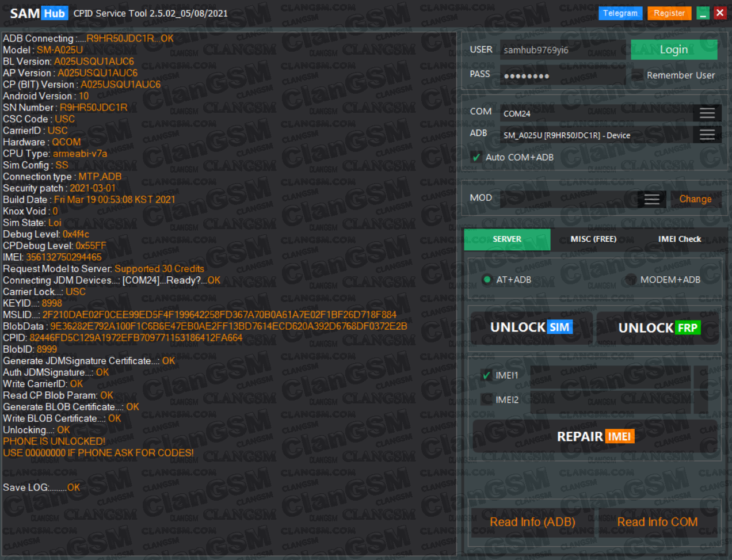The width and height of the screenshot is (732, 560).
Task: Open the Telegram link button
Action: coord(620,13)
